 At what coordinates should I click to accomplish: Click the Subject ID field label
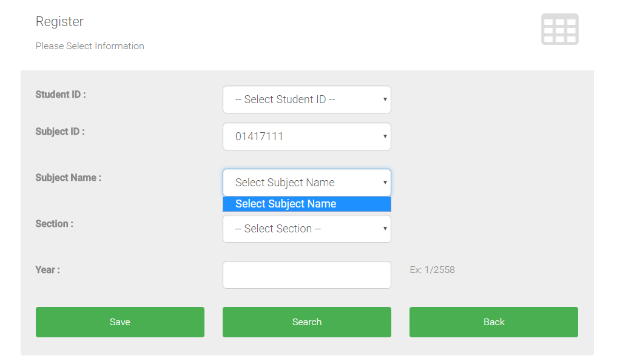(x=60, y=132)
